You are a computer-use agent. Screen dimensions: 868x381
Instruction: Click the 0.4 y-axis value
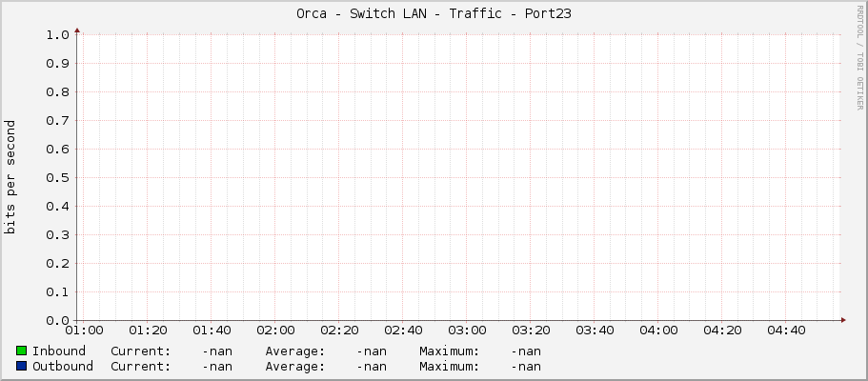pos(57,206)
